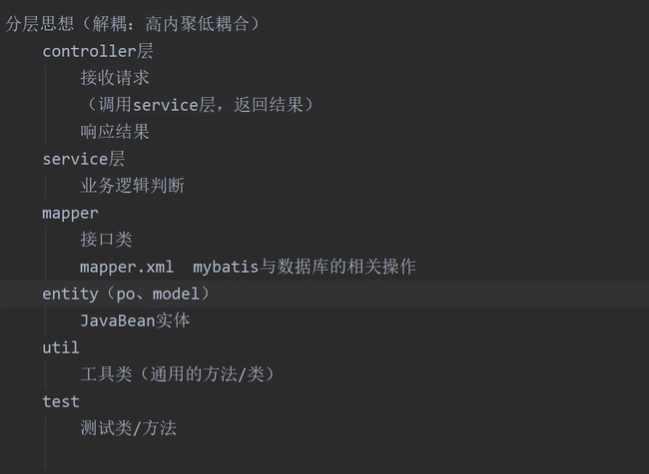649x474 pixels.
Task: Click the 'mapper.xml' word
Action: [x=127, y=267]
